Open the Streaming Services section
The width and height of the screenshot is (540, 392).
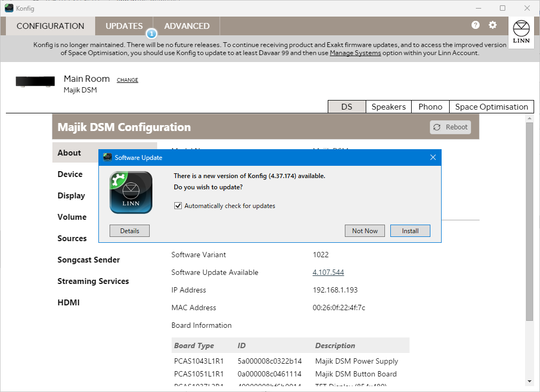pyautogui.click(x=93, y=281)
